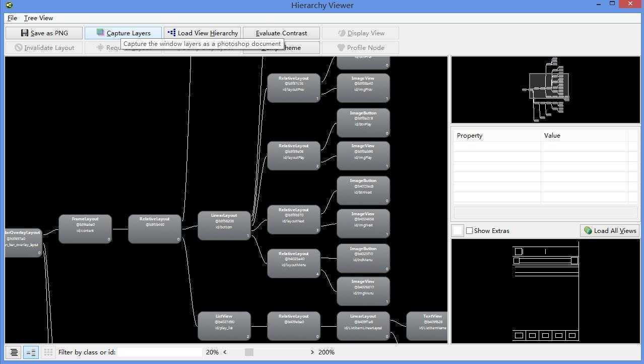Select the ActionBarOverlayLayout node at left edge
Screen dimensions: 644x364
[x=23, y=242]
